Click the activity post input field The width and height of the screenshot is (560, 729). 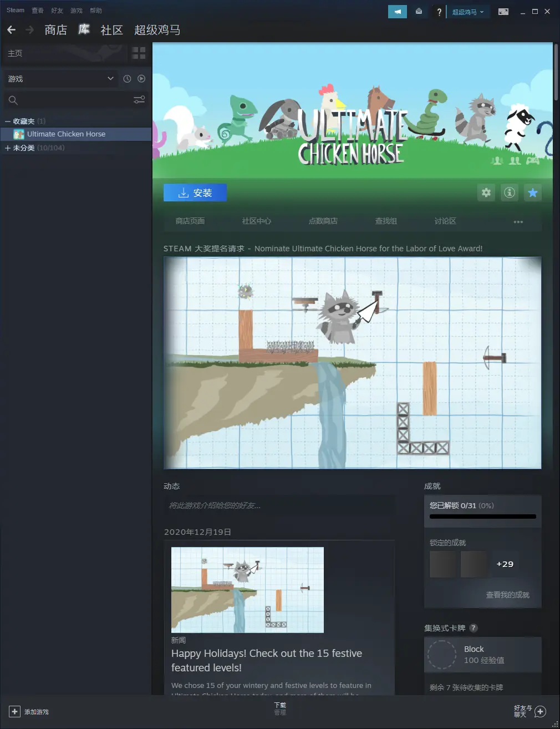click(279, 505)
